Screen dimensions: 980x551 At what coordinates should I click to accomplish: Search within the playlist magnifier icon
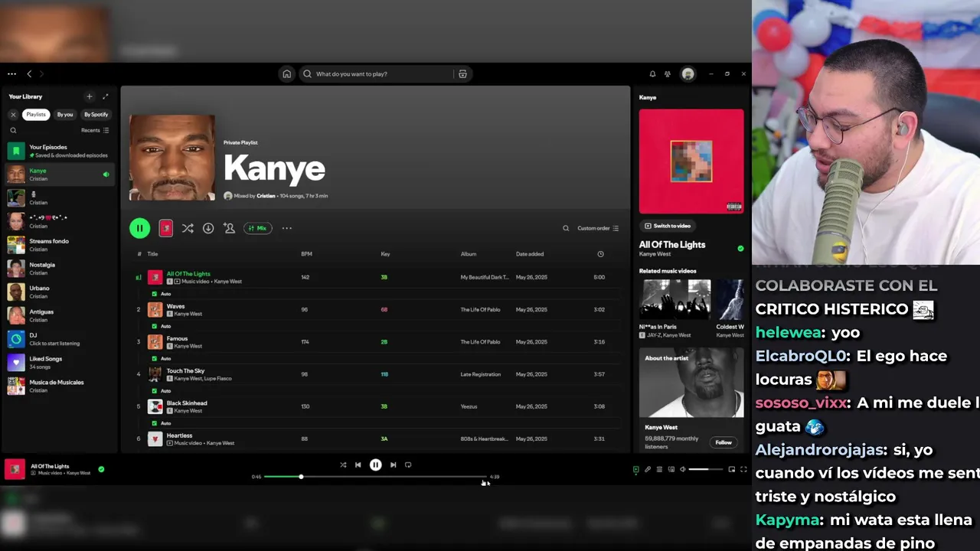click(566, 228)
